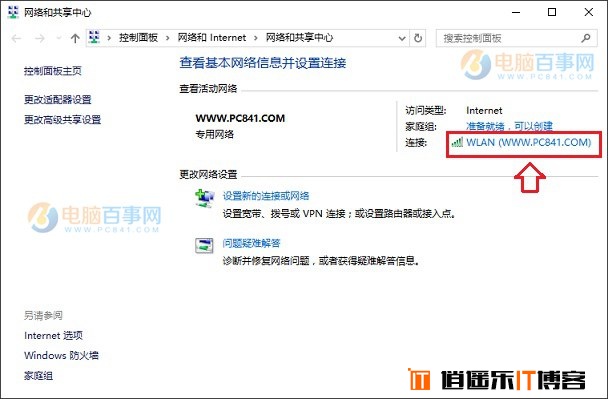Viewport: 608px width, 399px height.
Task: Open 准备就绪，可以创建 homegroup link
Action: coord(509,126)
